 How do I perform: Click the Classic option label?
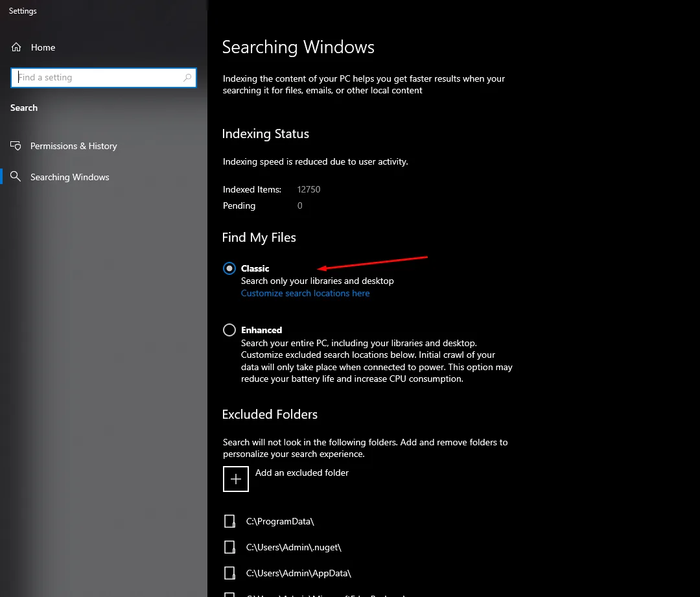pos(255,268)
